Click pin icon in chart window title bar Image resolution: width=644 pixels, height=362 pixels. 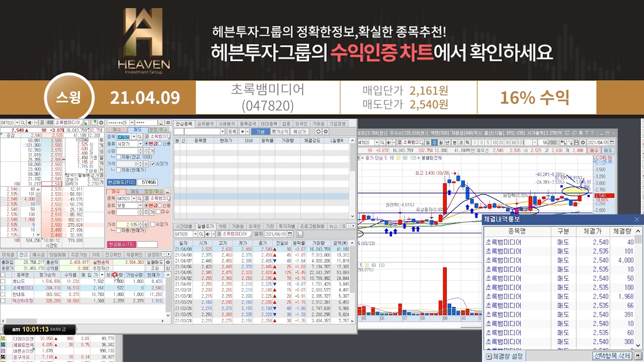[581, 133]
